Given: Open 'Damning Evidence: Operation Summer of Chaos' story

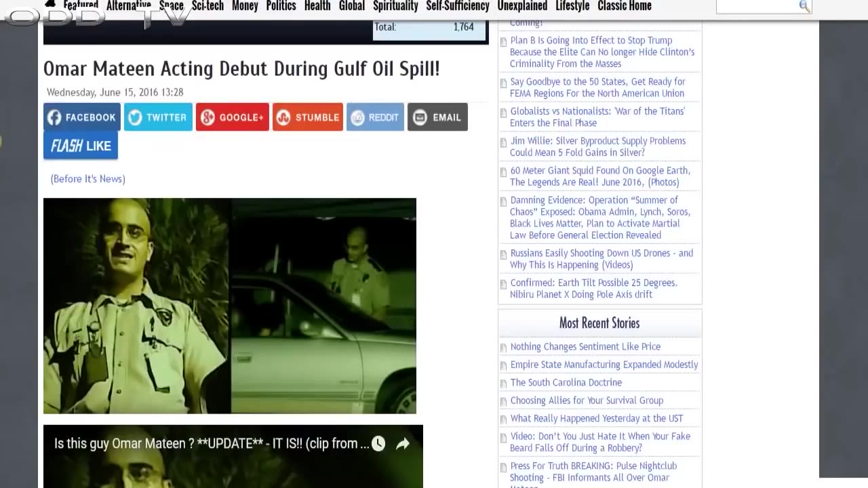Looking at the screenshot, I should point(600,218).
